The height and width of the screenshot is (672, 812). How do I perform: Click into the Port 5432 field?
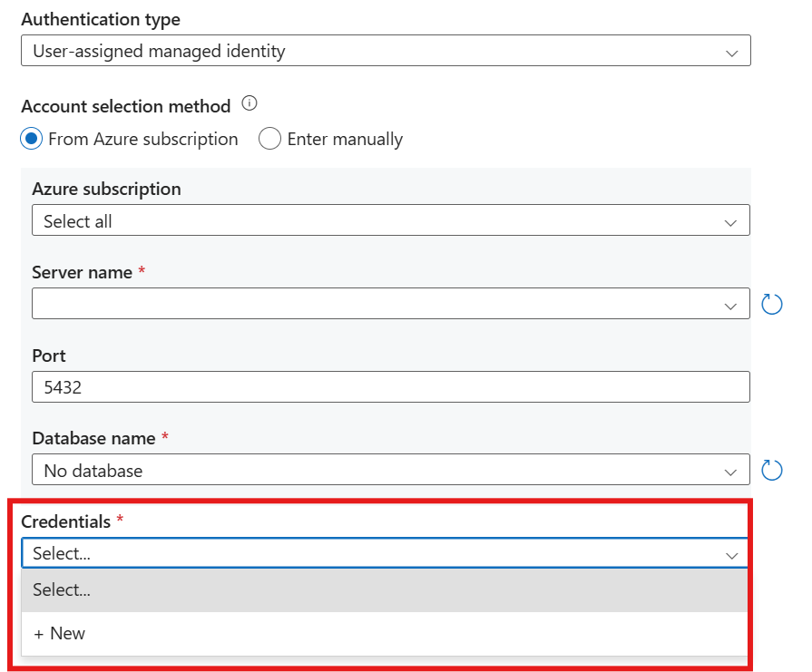coord(390,387)
